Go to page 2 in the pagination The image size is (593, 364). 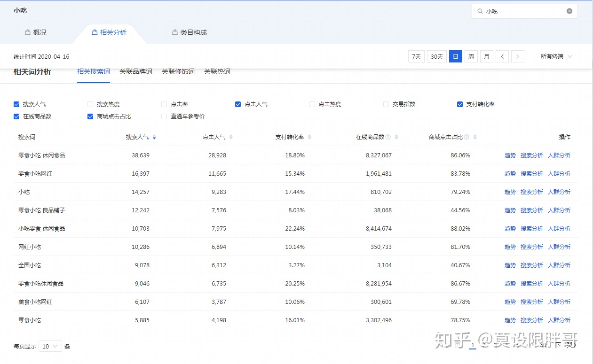point(484,345)
